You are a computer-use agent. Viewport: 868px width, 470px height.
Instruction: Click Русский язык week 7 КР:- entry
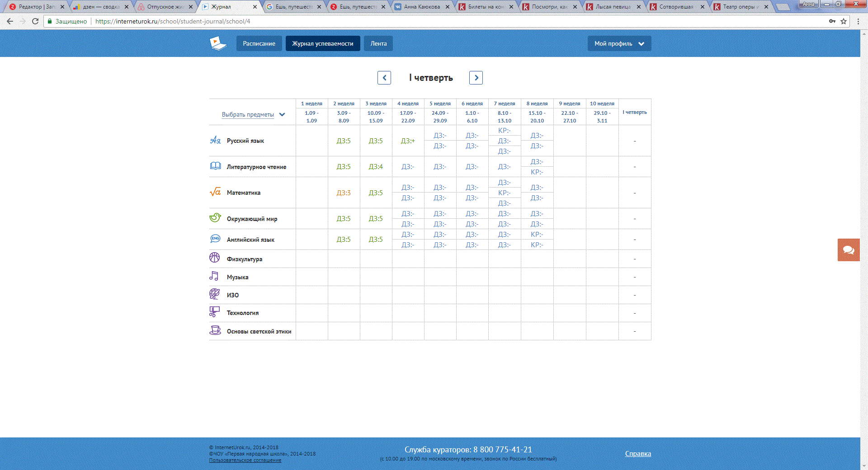coord(505,131)
